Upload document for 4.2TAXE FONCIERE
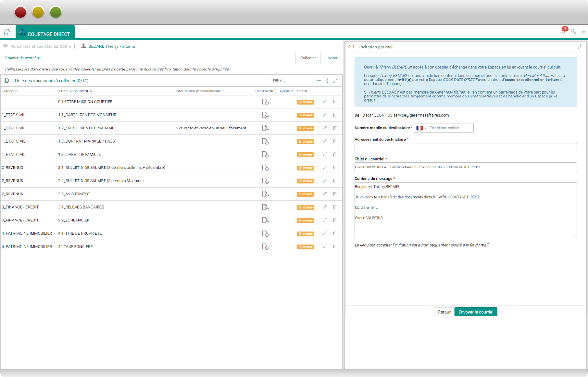Screen dimensions: 588x377 tap(265, 247)
